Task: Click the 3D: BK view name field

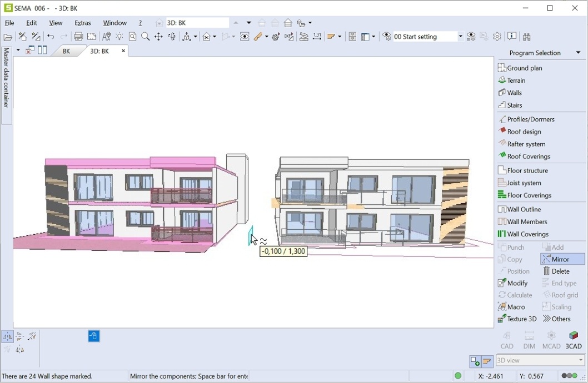Action: click(197, 23)
